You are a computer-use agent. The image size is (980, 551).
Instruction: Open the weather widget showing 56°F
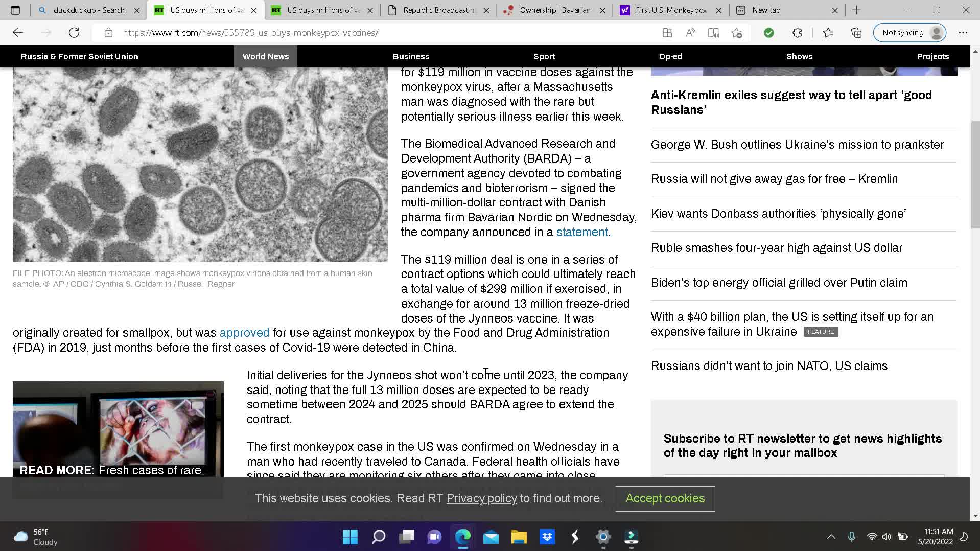(36, 537)
